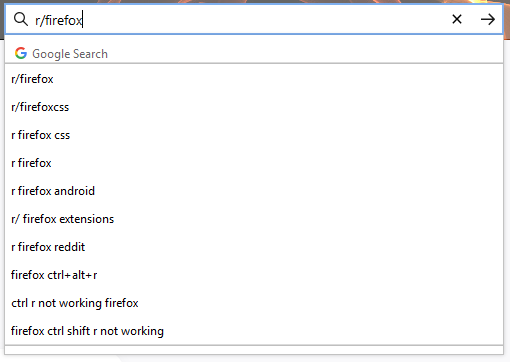Submit search using the right arrow icon
Image resolution: width=510 pixels, height=362 pixels.
tap(488, 19)
